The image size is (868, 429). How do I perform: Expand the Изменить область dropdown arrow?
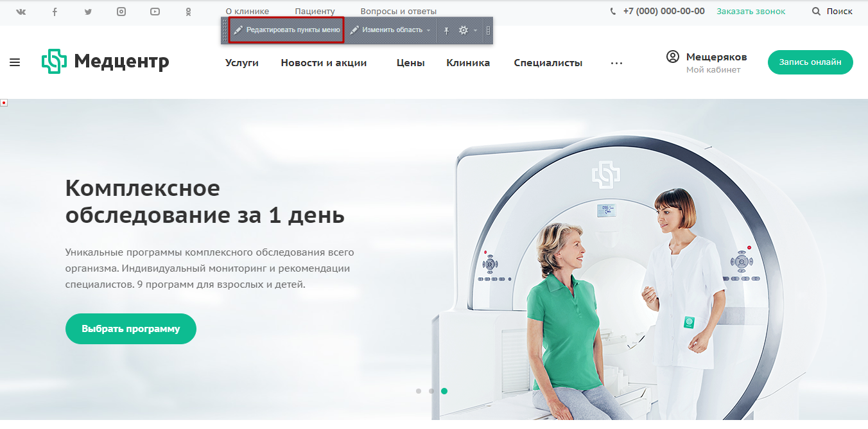pyautogui.click(x=429, y=30)
